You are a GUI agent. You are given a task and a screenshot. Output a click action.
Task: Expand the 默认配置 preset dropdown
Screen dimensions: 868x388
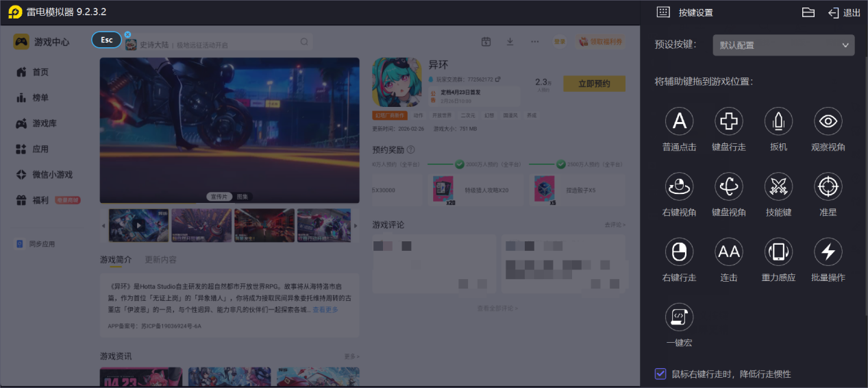click(x=784, y=45)
